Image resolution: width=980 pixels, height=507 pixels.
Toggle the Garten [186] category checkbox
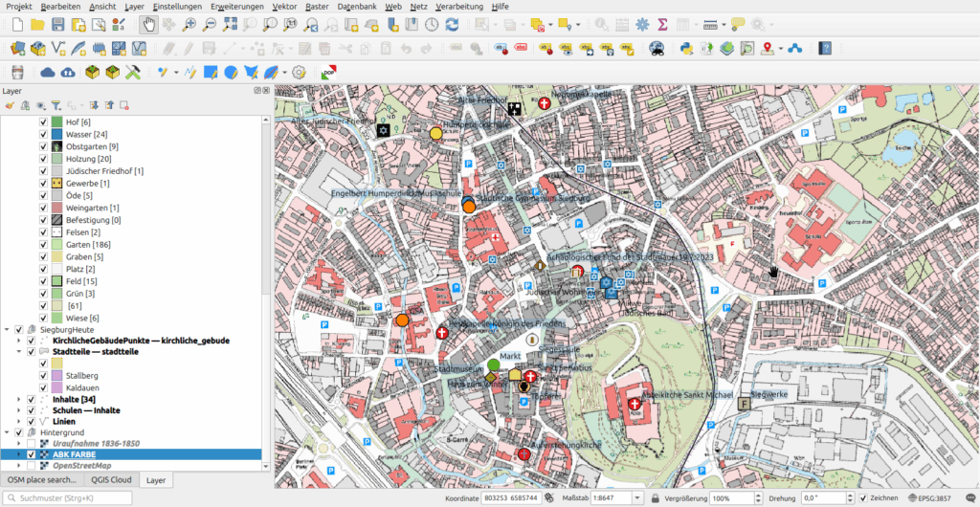pos(43,245)
